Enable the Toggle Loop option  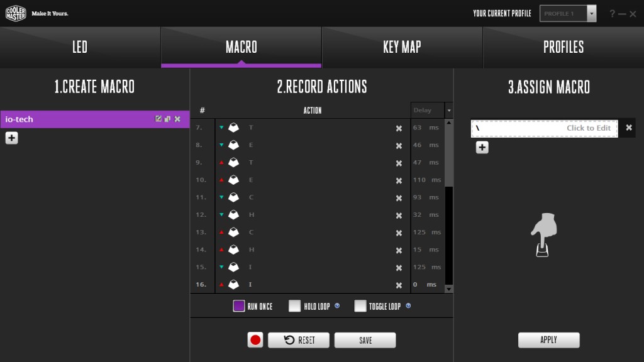[360, 306]
